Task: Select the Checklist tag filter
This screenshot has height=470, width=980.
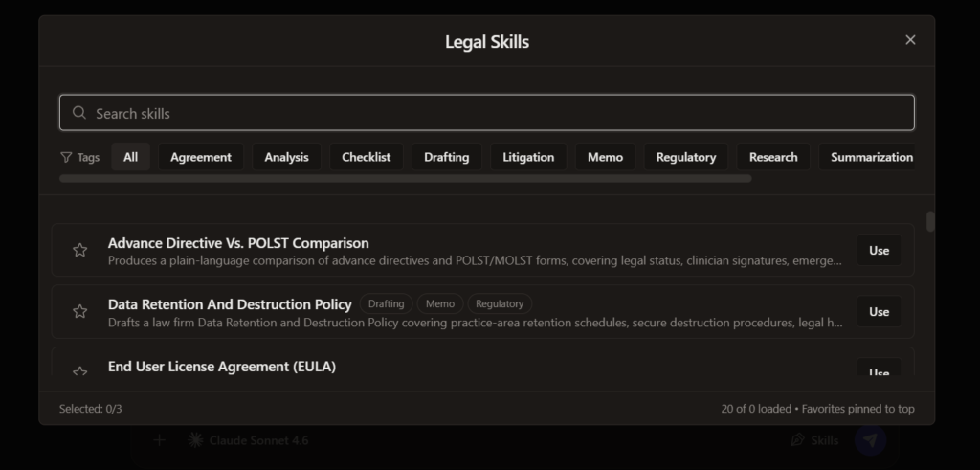Action: pyautogui.click(x=366, y=157)
